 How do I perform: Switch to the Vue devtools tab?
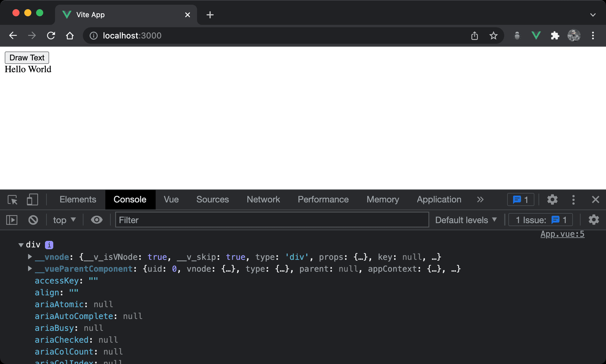[171, 200]
